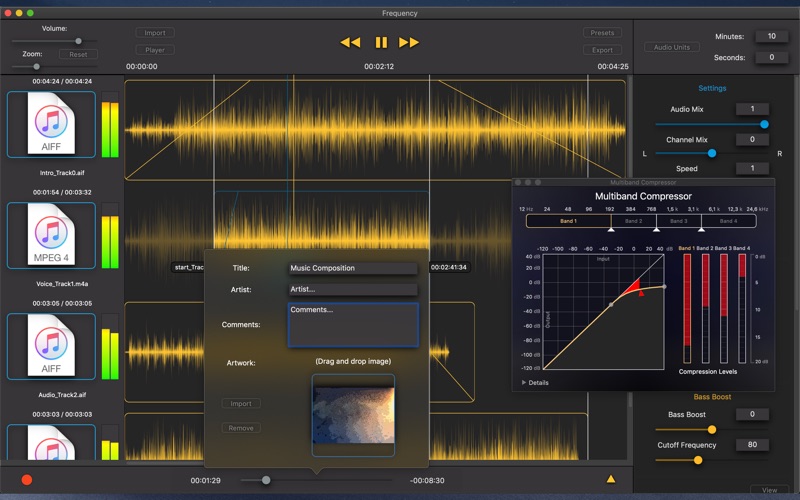Click Remove artwork button
Image resolution: width=800 pixels, height=500 pixels.
pos(241,428)
